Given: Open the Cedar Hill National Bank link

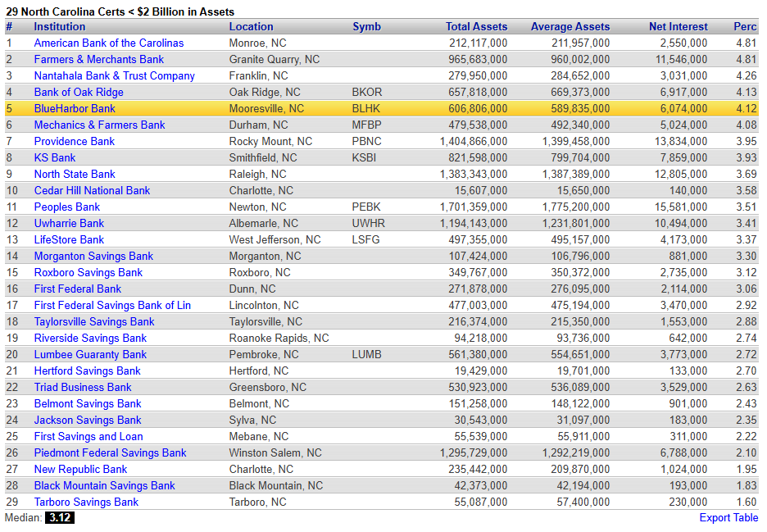Looking at the screenshot, I should point(92,190).
